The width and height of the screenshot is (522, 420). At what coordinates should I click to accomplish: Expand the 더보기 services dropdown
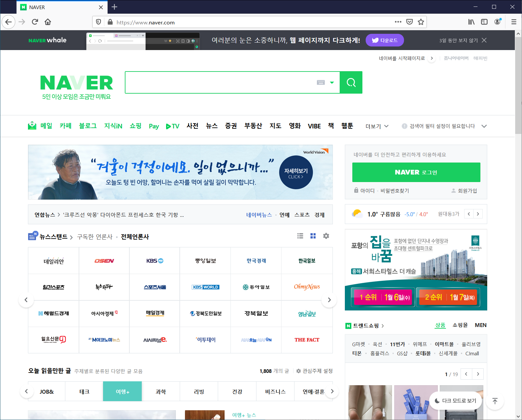coord(377,126)
